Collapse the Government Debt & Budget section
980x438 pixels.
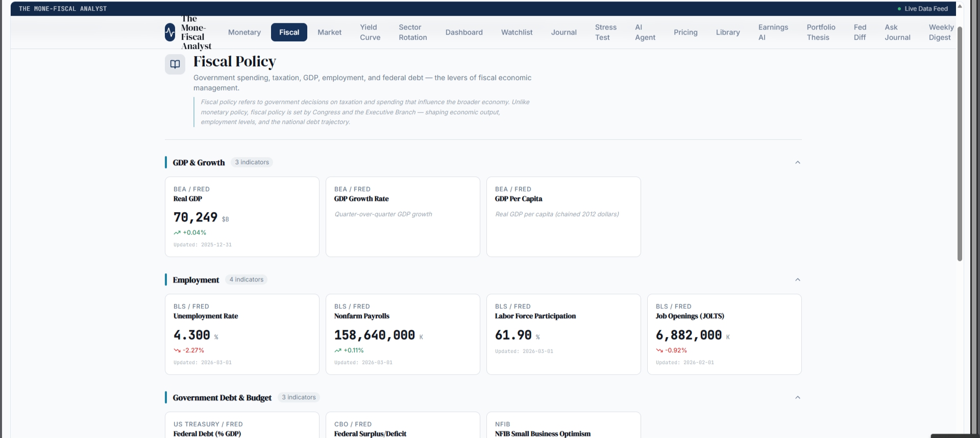tap(798, 397)
